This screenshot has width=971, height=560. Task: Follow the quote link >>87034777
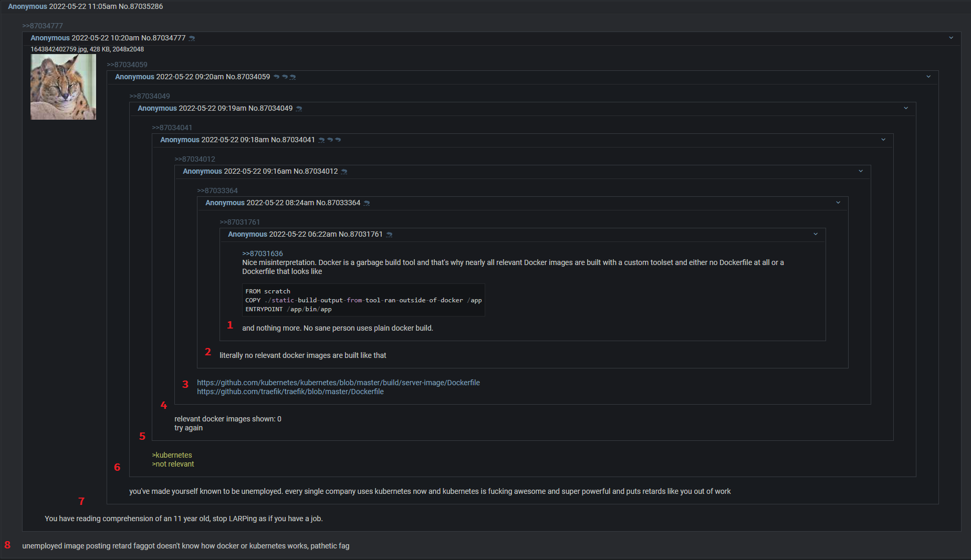(x=43, y=26)
